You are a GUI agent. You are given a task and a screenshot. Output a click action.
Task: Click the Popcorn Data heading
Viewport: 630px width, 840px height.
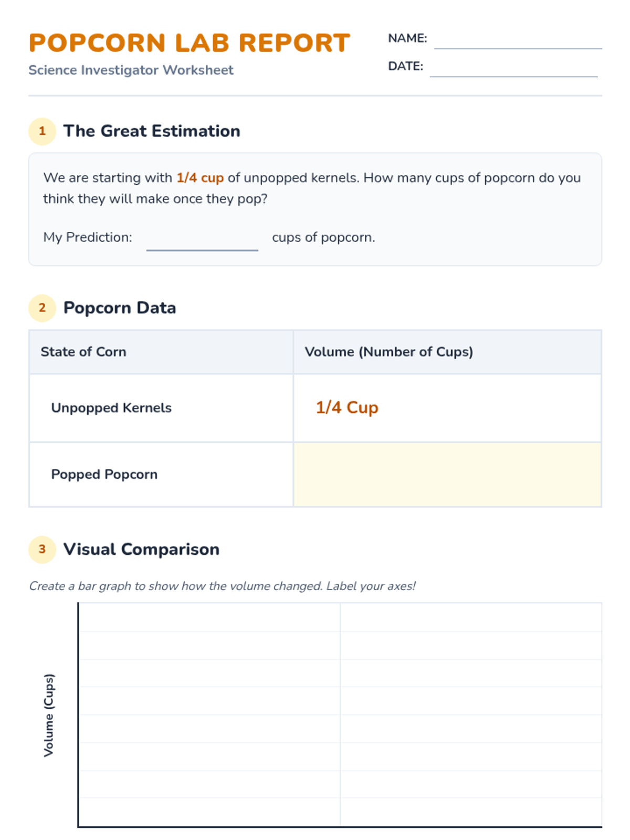120,308
